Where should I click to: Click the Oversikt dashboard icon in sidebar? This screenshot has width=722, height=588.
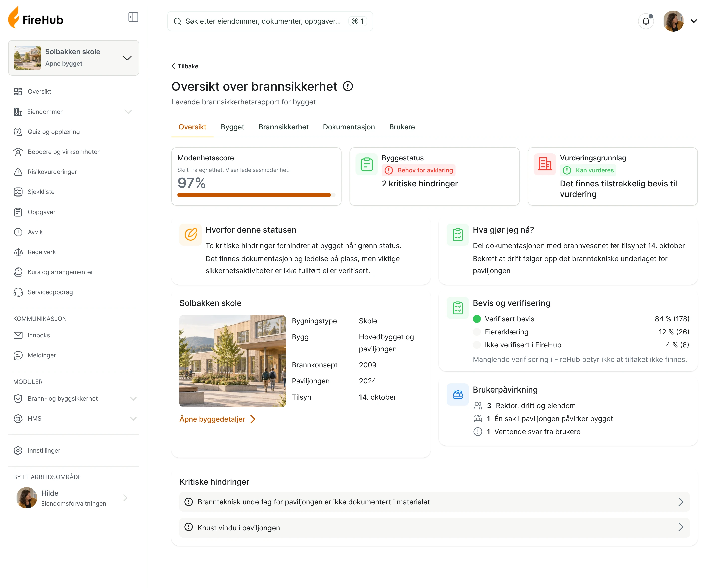18,91
